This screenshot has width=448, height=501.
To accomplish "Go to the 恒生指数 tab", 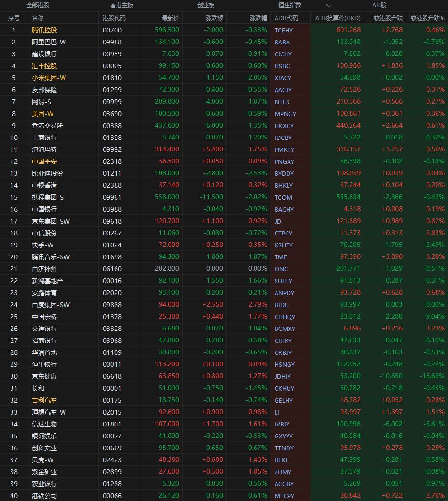I will [290, 5].
